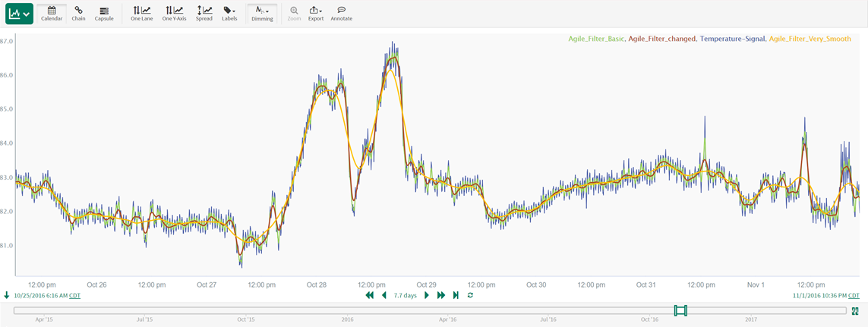Click the Spread lanes icon
The width and height of the screenshot is (868, 327).
(204, 13)
